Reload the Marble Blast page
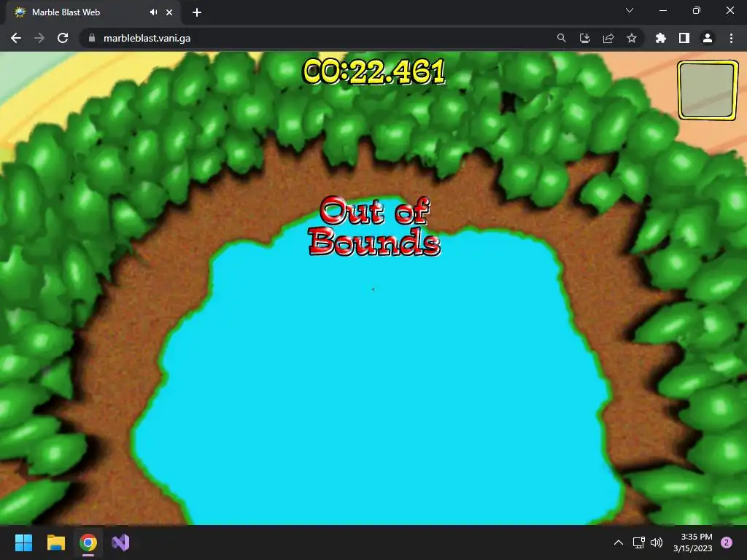The width and height of the screenshot is (747, 560). [x=63, y=38]
